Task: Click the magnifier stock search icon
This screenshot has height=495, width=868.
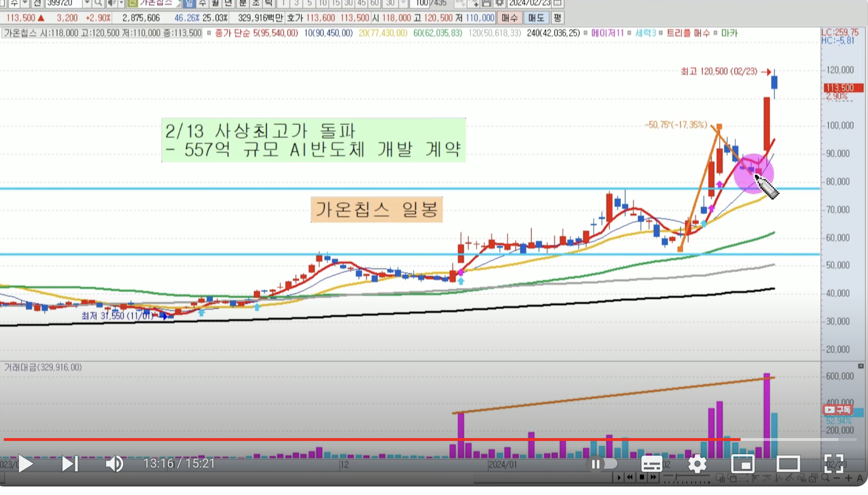Action: (x=98, y=3)
